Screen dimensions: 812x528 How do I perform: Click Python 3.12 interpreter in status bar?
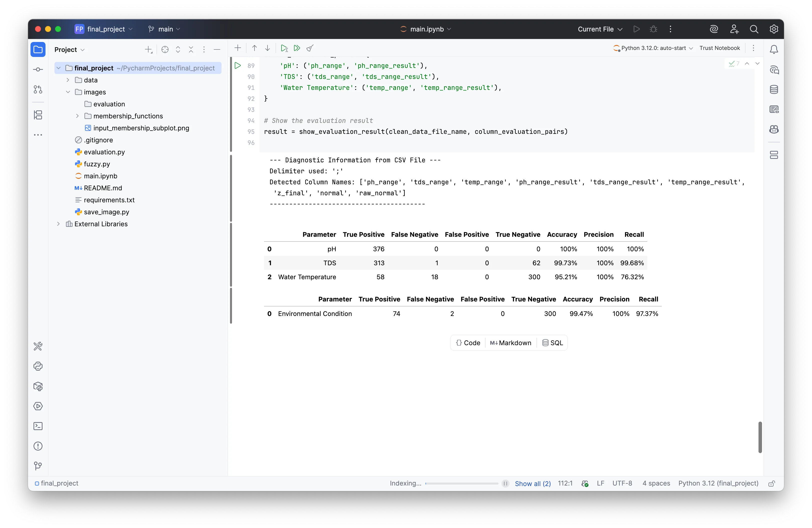(x=718, y=483)
